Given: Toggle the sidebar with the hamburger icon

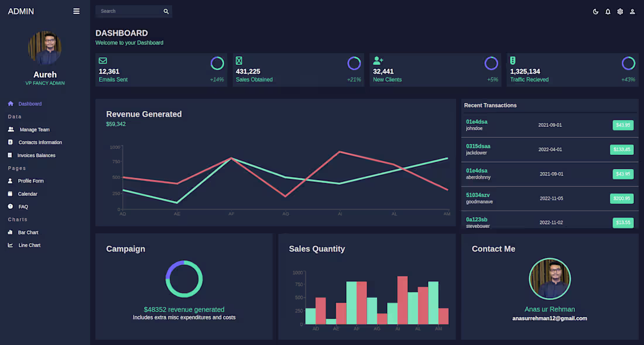Looking at the screenshot, I should click(x=77, y=11).
